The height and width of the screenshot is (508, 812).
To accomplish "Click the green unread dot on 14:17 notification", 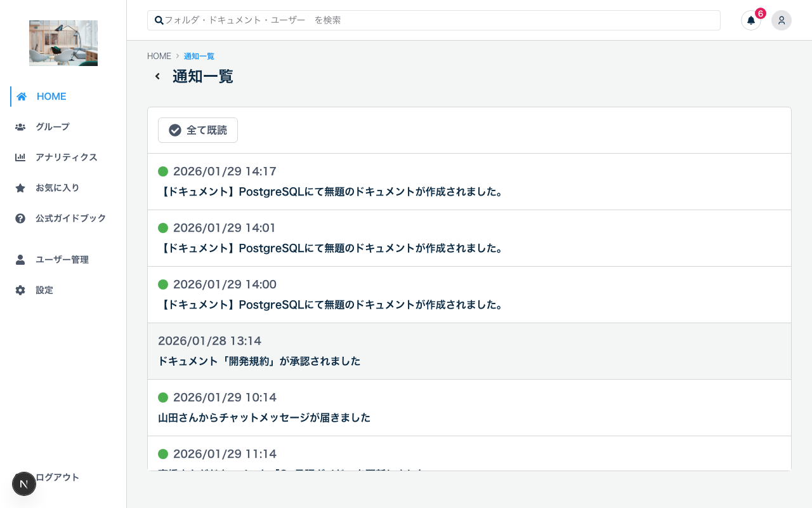I will (x=163, y=171).
